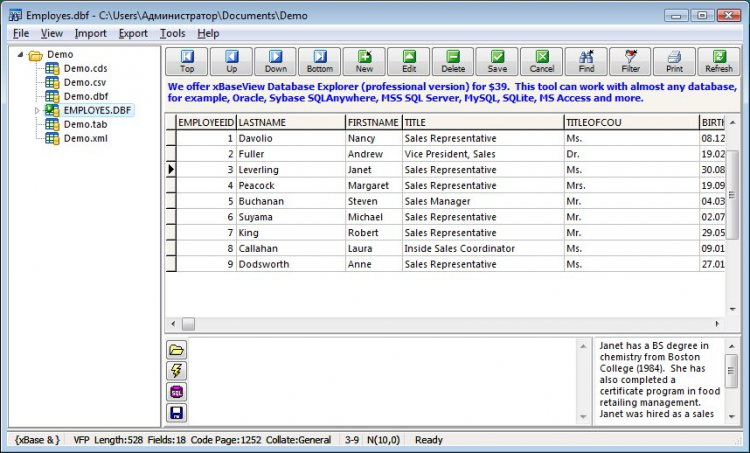Open the Tools menu
Image resolution: width=750 pixels, height=453 pixels.
point(172,33)
